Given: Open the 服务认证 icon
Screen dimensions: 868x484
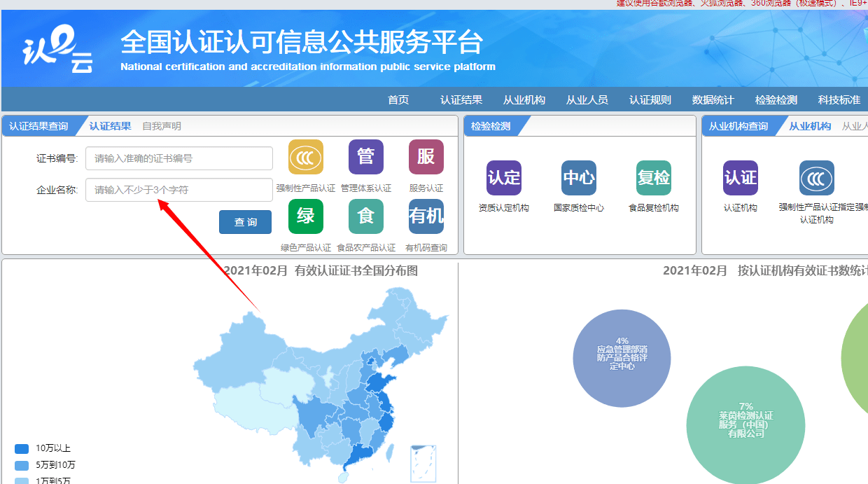Looking at the screenshot, I should 426,157.
